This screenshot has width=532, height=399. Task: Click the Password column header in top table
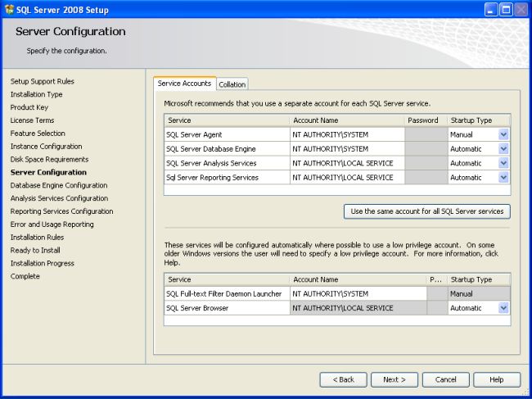pyautogui.click(x=426, y=120)
